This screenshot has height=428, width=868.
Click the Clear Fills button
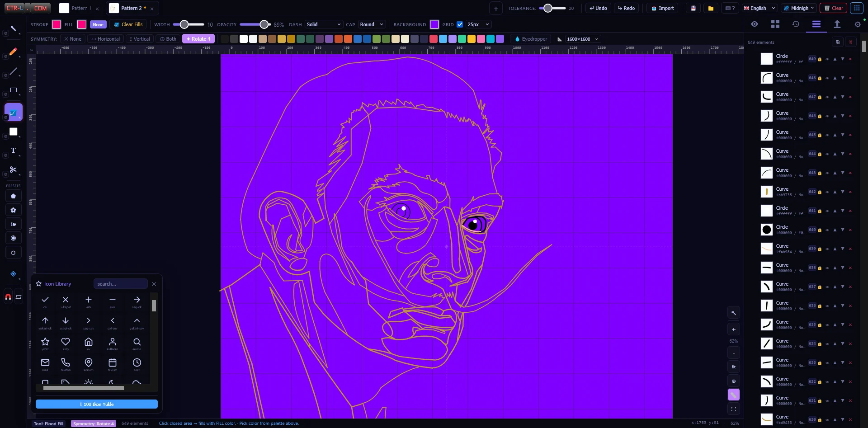pos(128,24)
